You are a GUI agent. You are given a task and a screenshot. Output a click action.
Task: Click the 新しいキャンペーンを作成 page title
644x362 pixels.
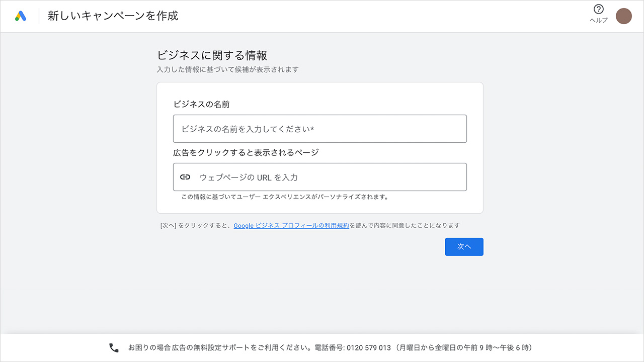[x=113, y=16]
